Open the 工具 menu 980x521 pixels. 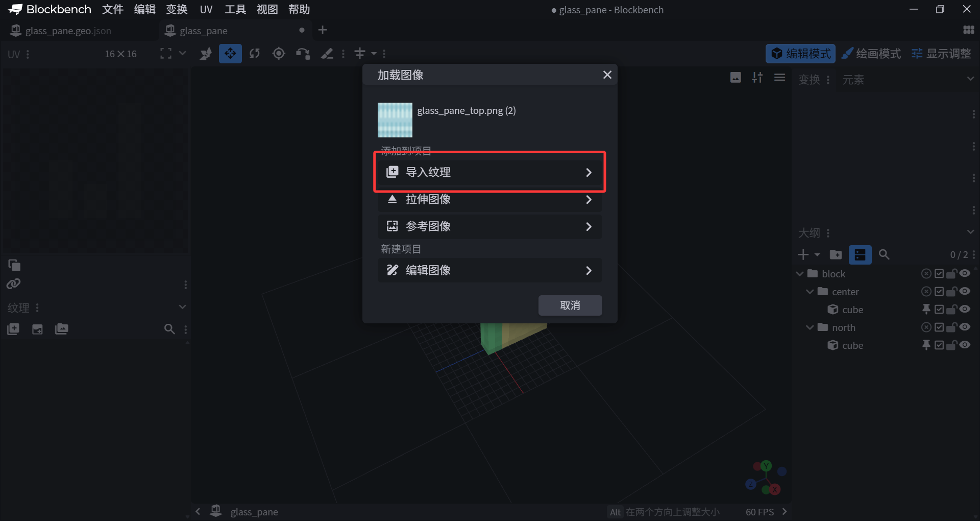(235, 10)
